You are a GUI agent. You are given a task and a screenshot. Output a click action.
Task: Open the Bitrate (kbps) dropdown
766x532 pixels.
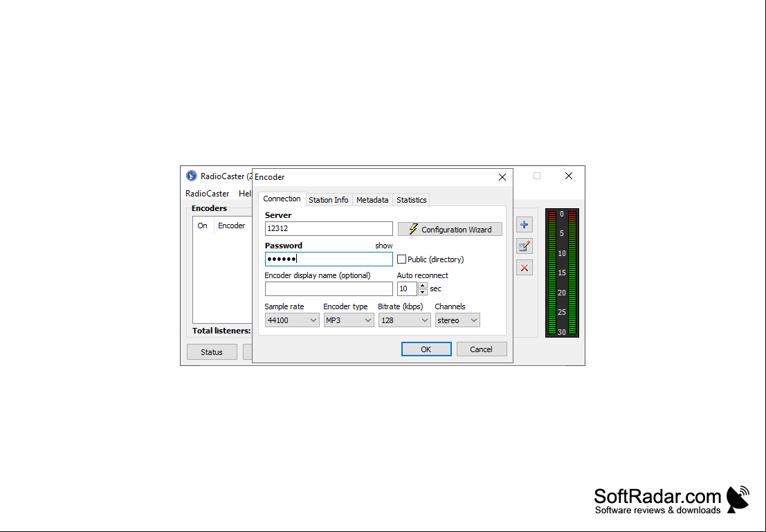pos(405,320)
